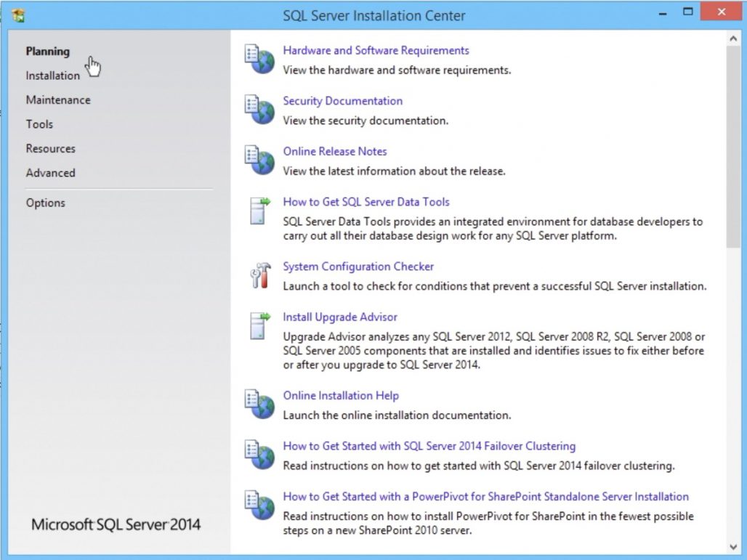Click 'View the latest information about the release.'
This screenshot has height=560, width=747.
tap(394, 171)
